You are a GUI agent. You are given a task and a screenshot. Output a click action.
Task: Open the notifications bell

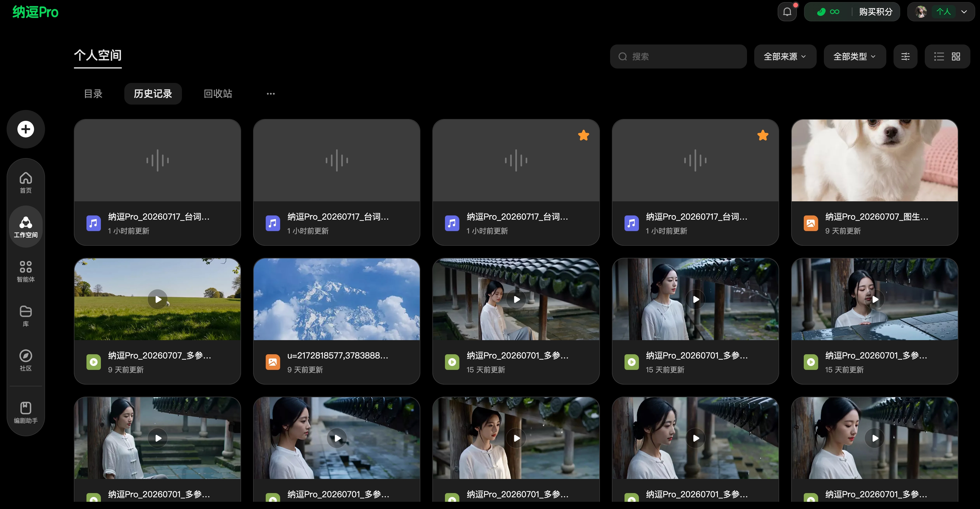coord(787,12)
